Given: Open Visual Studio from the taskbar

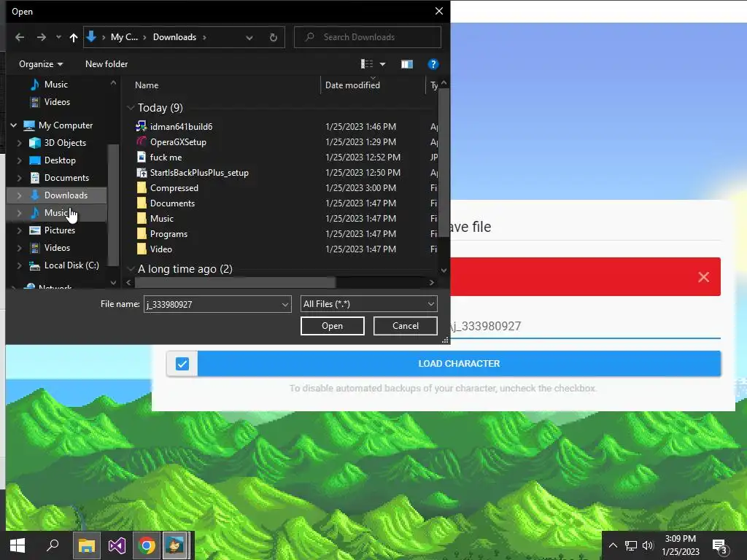Looking at the screenshot, I should [x=117, y=545].
